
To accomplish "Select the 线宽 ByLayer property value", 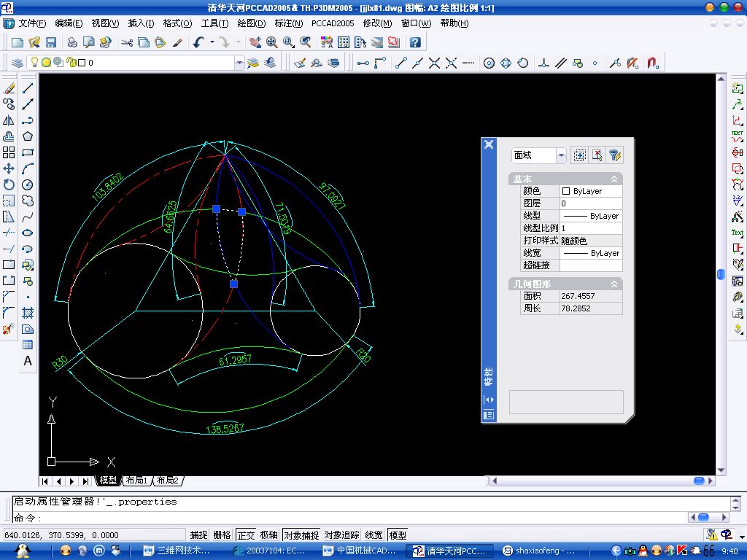I will (591, 253).
